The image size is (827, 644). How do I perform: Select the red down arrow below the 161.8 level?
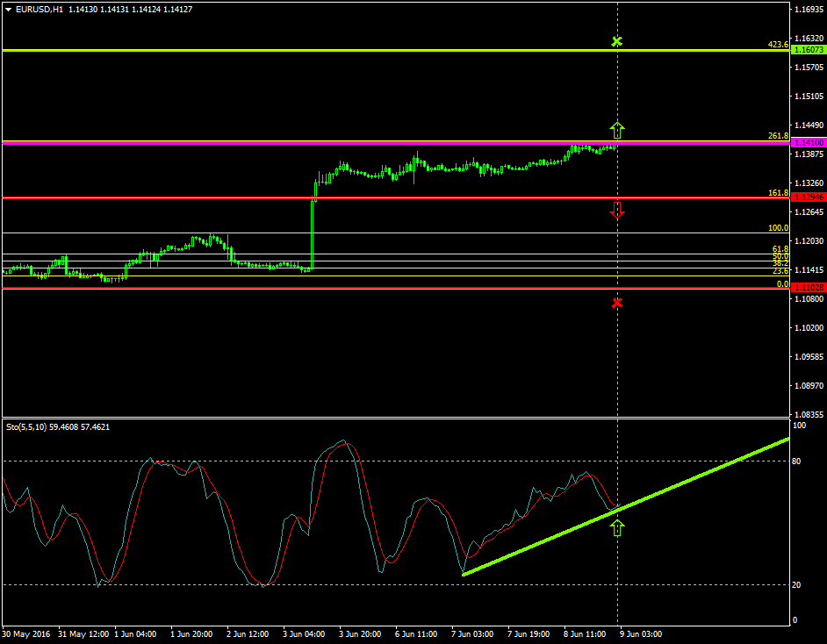pyautogui.click(x=617, y=211)
